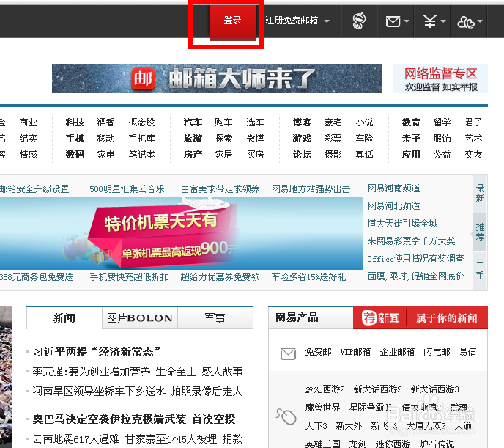Expand arrow next to the yen icon
This screenshot has height=448, width=504.
[x=443, y=21]
